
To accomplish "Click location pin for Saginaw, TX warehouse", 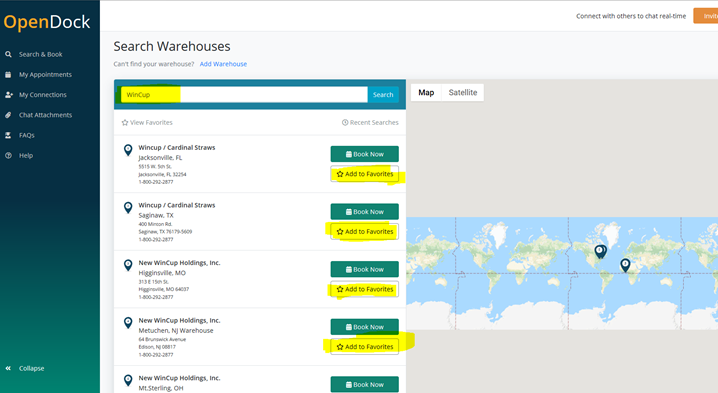I will click(x=128, y=207).
